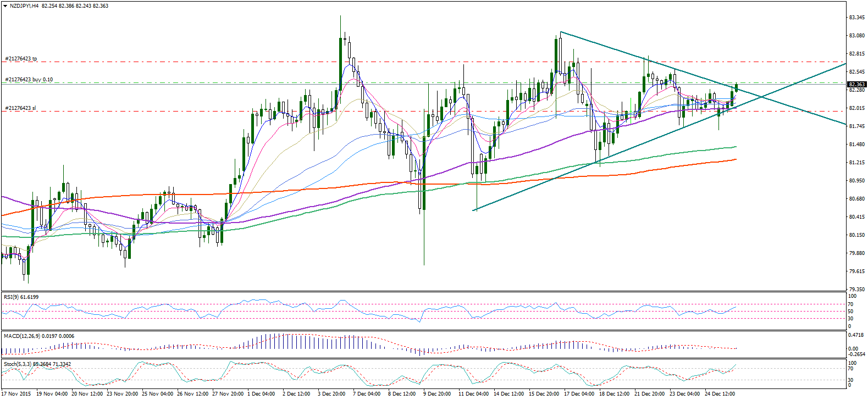Click the Stoch(5,3,3) indicator label

coord(37,364)
